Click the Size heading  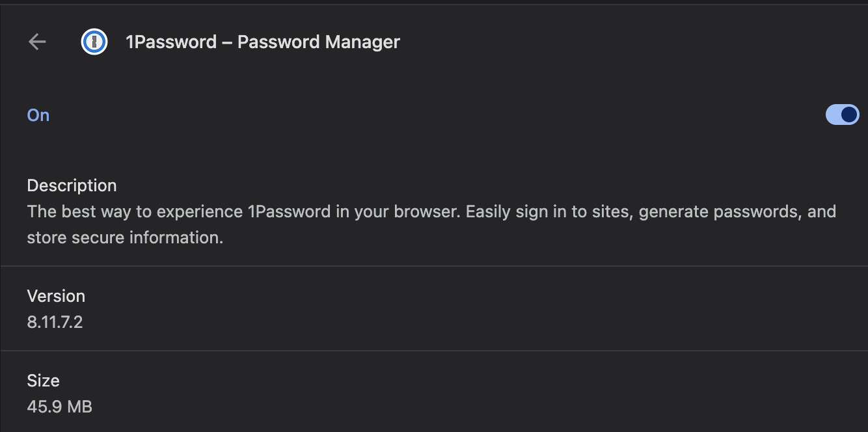click(43, 381)
